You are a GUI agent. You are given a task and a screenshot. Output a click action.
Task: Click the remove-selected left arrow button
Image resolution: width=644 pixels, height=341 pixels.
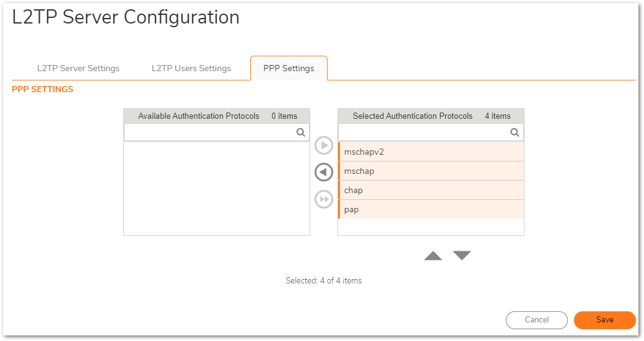324,172
